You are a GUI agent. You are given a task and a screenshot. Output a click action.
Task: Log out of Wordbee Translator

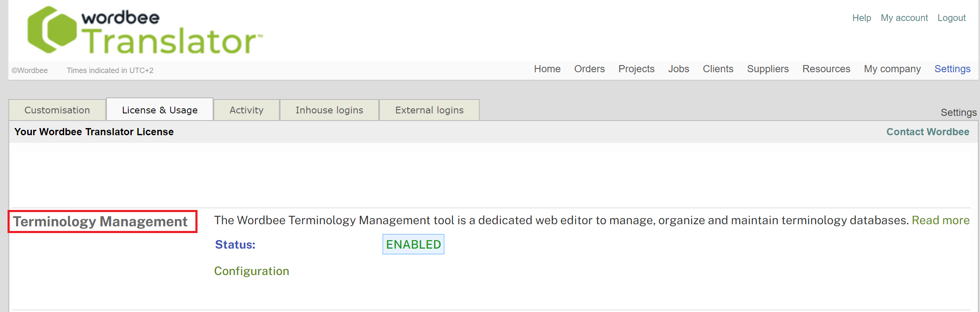951,18
